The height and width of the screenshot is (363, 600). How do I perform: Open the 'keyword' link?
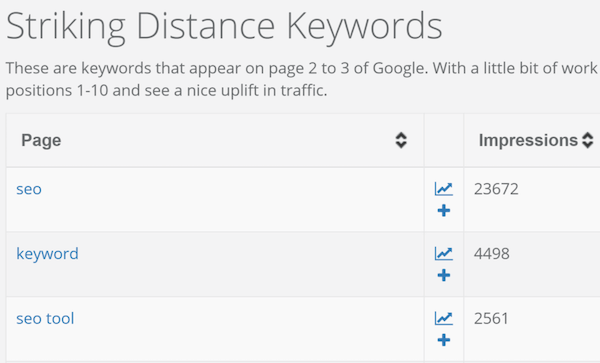[x=47, y=254]
